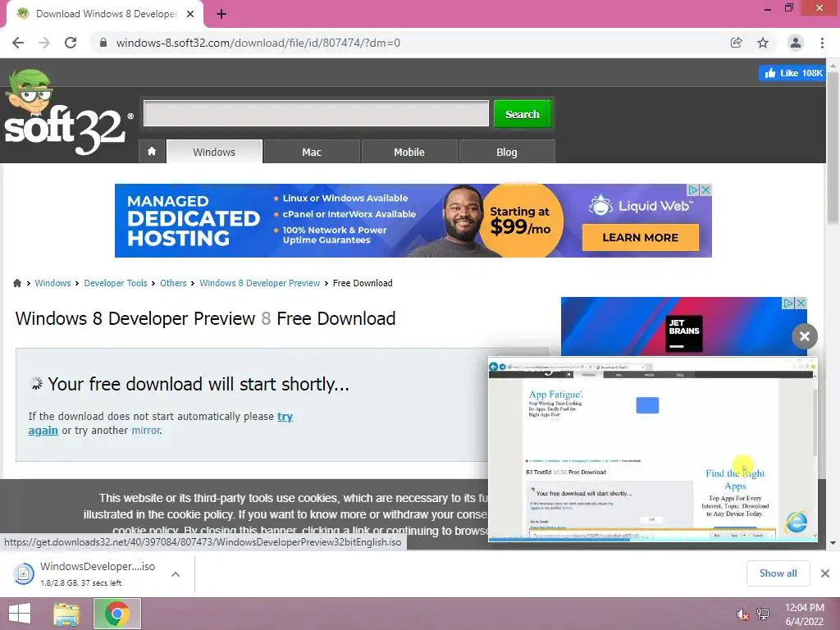
Task: Open the Developer Tools breadcrumb link
Action: pyautogui.click(x=115, y=283)
